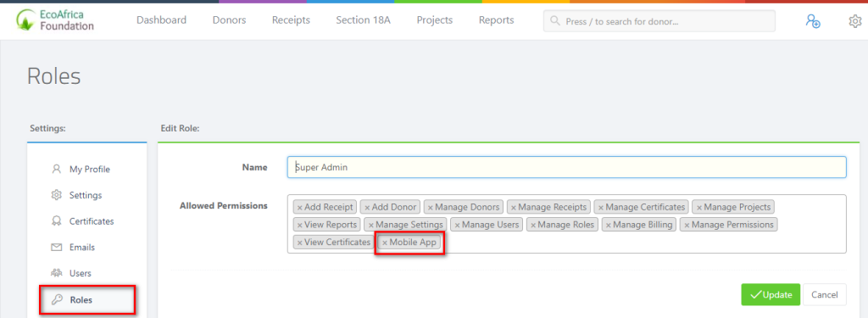Click the EcoAfrica Foundation logo

tap(55, 20)
